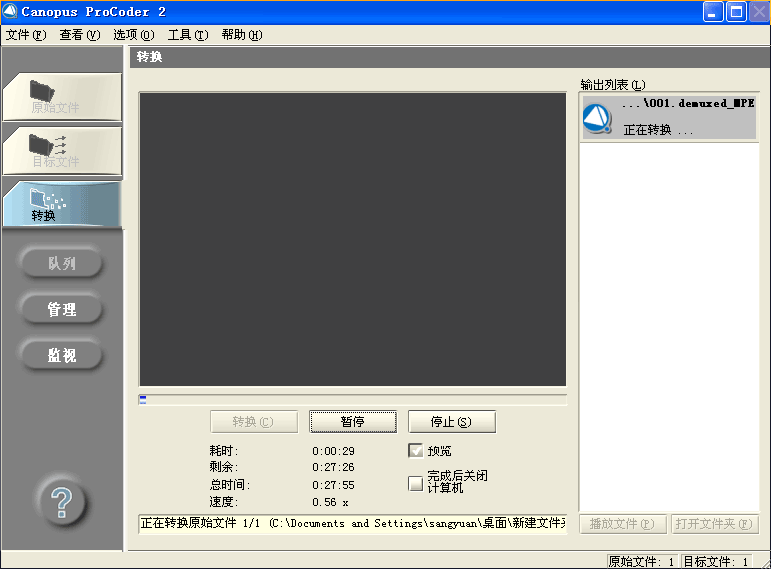Toggle the 预览 preview checkbox
The width and height of the screenshot is (771, 569).
tap(415, 450)
